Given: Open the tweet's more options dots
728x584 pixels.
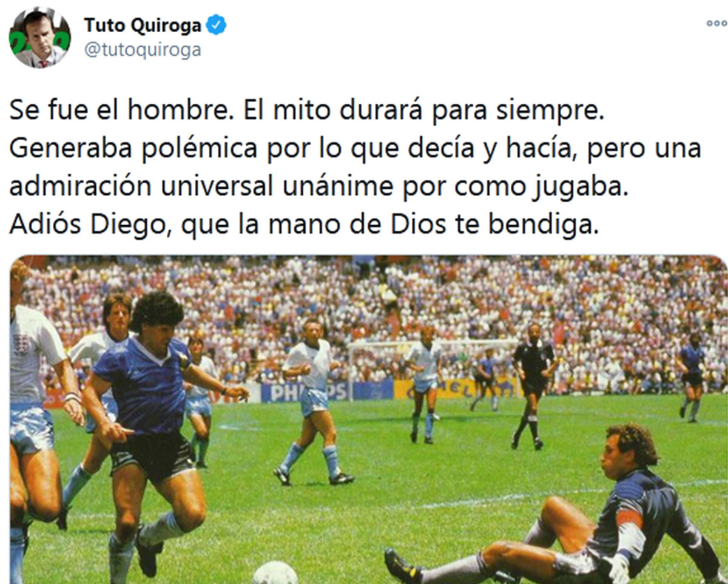Looking at the screenshot, I should [x=716, y=23].
